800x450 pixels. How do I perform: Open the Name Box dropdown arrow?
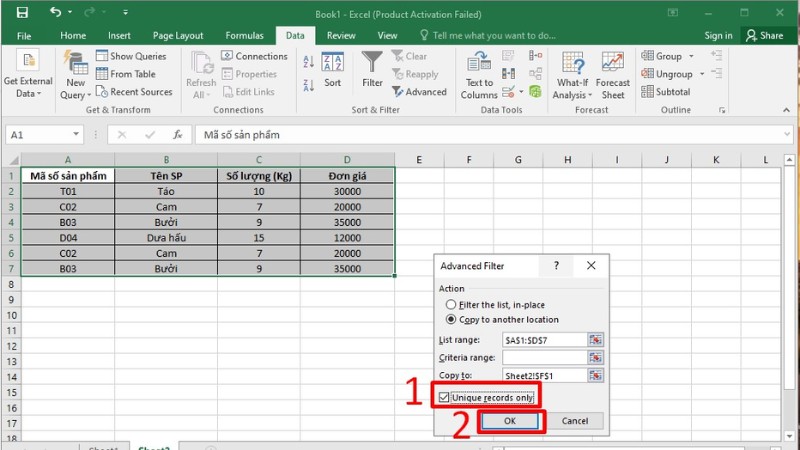click(76, 135)
